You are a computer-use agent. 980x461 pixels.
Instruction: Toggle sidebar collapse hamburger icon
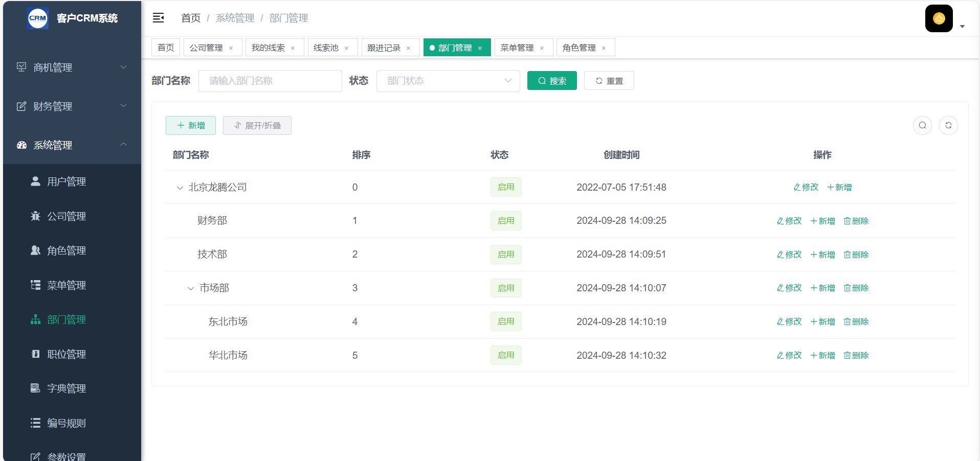[x=158, y=18]
